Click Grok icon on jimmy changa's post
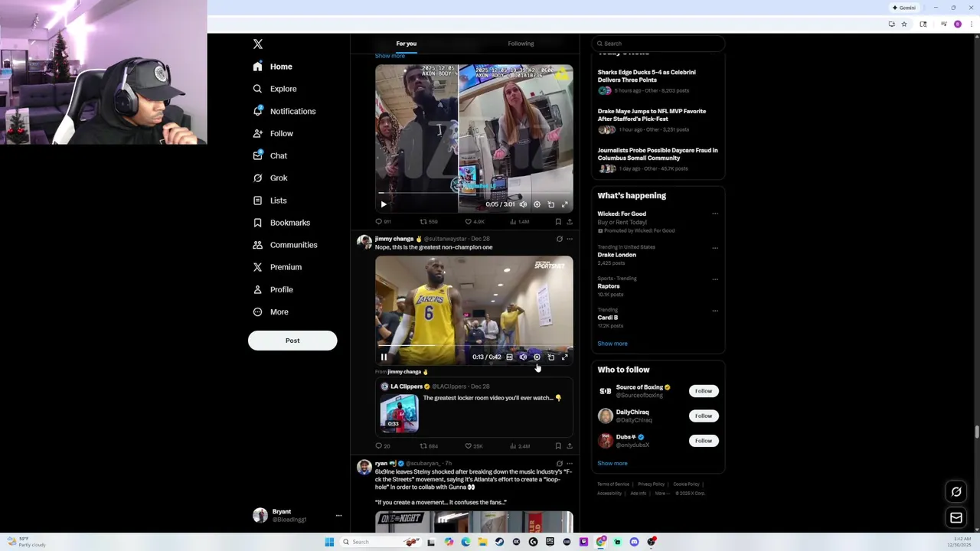This screenshot has height=551, width=980. coord(559,239)
